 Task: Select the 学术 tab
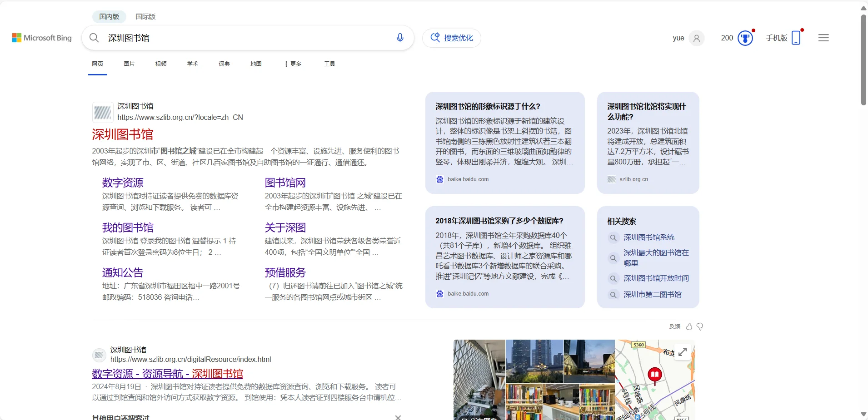coord(193,64)
